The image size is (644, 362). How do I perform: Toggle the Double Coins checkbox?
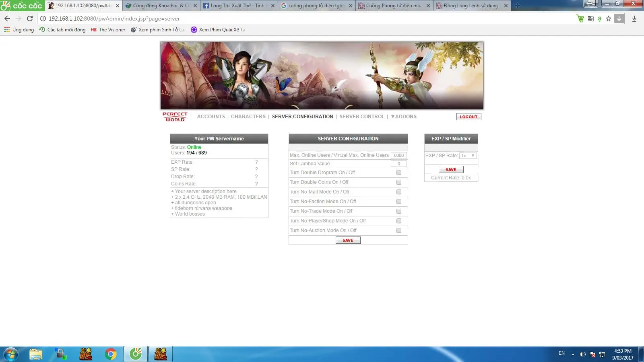click(399, 182)
